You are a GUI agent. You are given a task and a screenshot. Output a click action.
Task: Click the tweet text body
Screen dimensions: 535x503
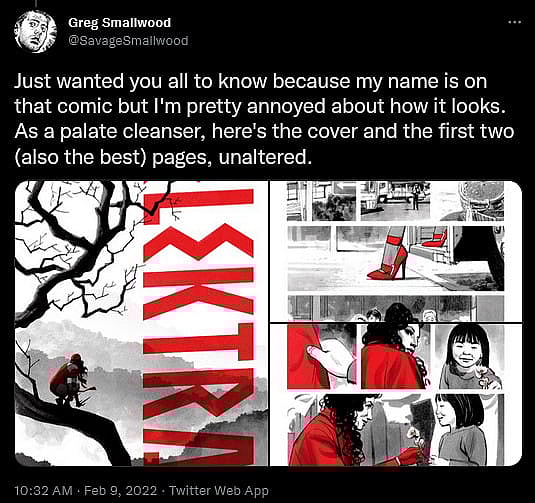264,119
